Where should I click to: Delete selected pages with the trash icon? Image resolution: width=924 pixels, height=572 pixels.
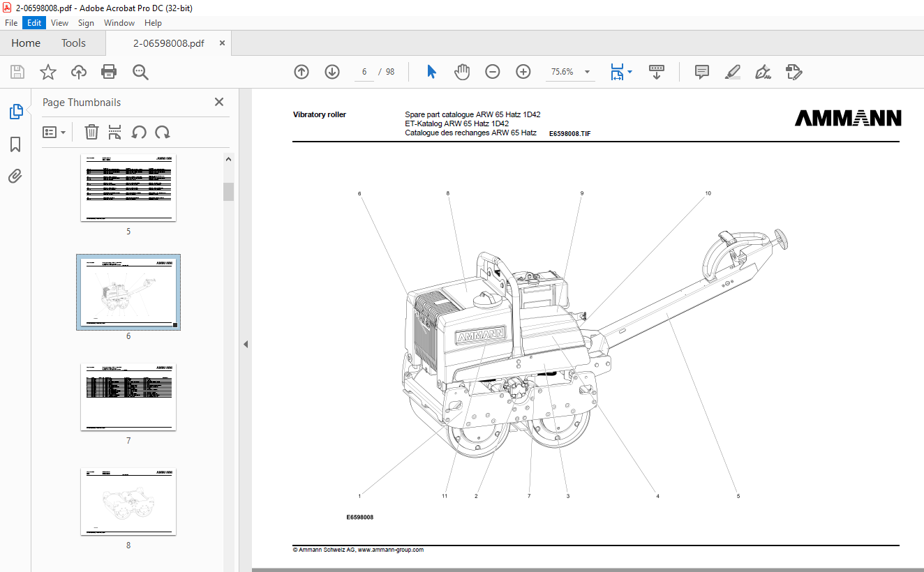coord(91,132)
